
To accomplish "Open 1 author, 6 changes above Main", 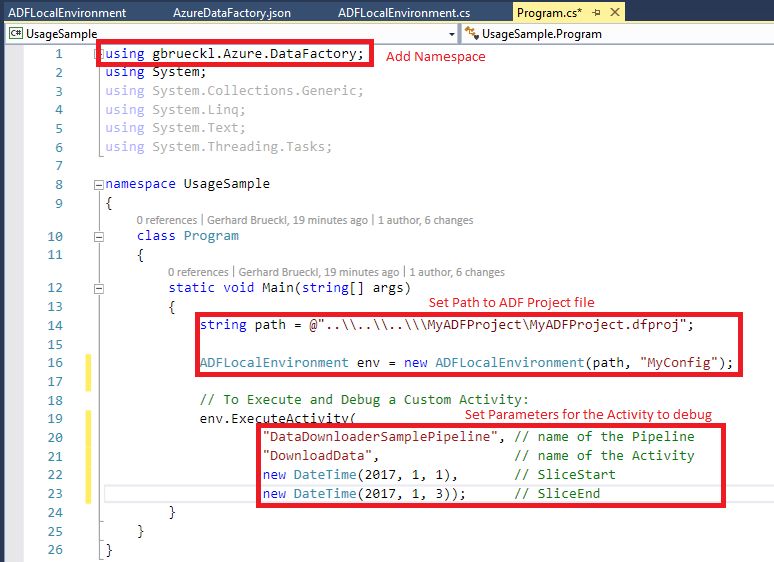I will click(x=457, y=272).
